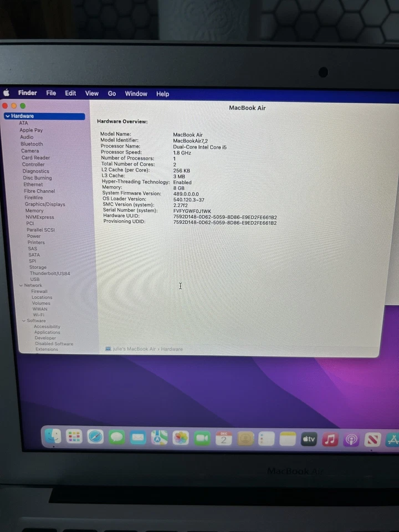Click Hardware in the path bar

pyautogui.click(x=172, y=349)
